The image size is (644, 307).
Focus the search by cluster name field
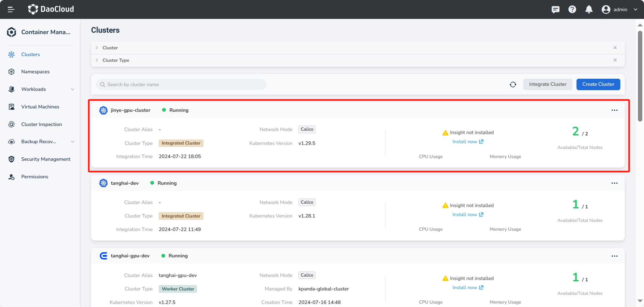182,84
